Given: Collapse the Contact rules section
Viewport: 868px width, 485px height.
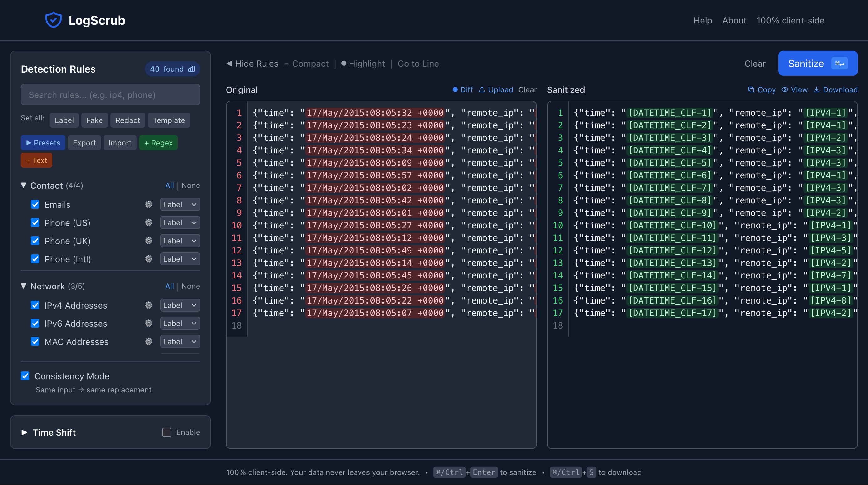Looking at the screenshot, I should pyautogui.click(x=23, y=185).
